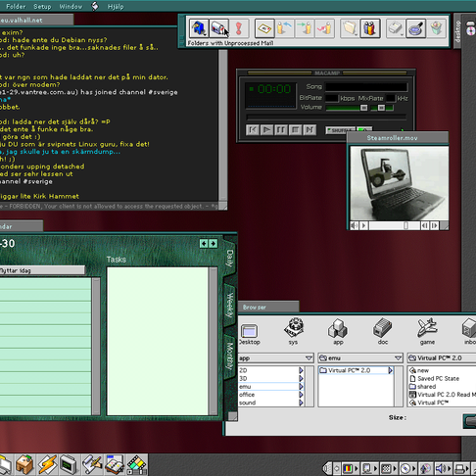Screen dimensions: 476x476
Task: Expand the Virtual PC 2.0 folder arrow
Action: click(390, 370)
